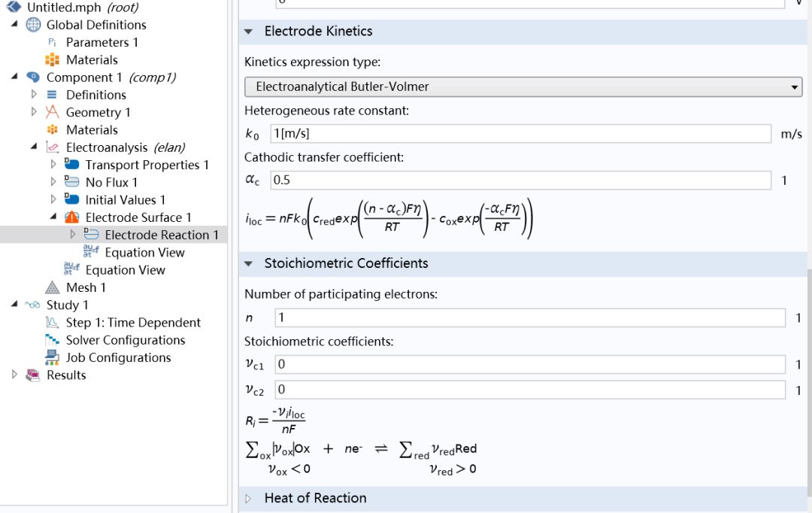Click the cathodic transfer coefficient field
Screen dimensions: 812x513
(x=520, y=181)
